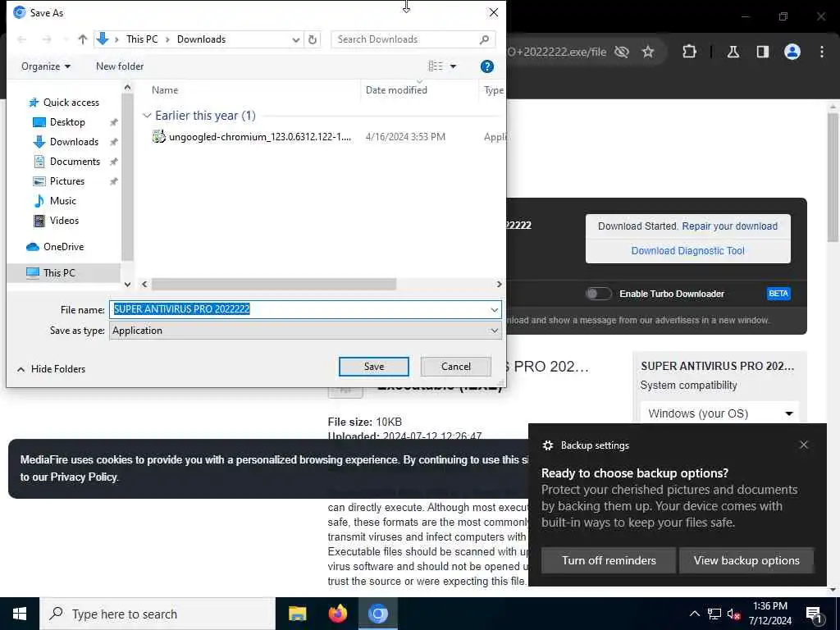The image size is (840, 630).
Task: Click Turn off reminders button
Action: coord(609,560)
